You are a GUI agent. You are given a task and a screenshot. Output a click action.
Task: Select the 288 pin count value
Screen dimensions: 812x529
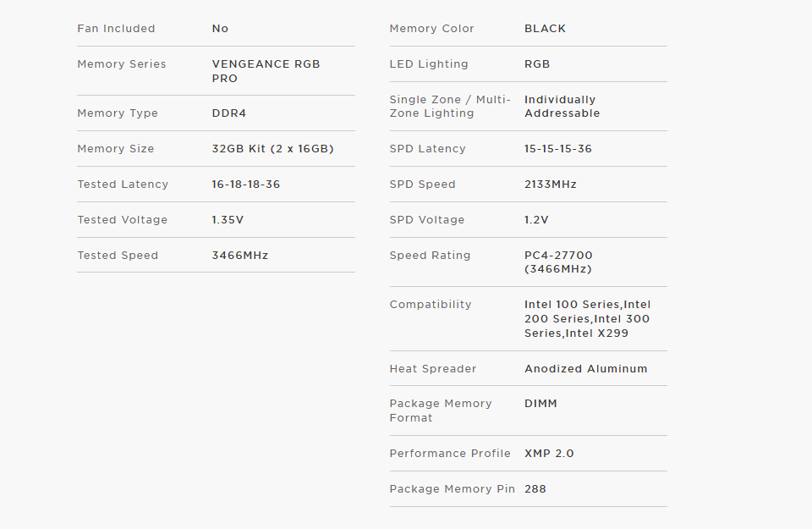(535, 488)
